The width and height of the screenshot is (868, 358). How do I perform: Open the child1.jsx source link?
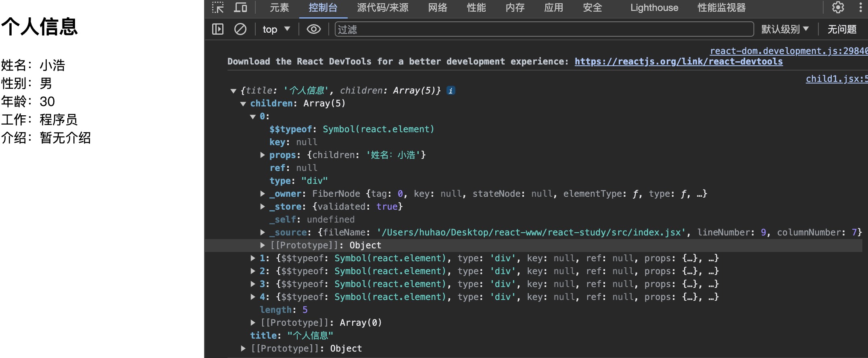pos(837,79)
